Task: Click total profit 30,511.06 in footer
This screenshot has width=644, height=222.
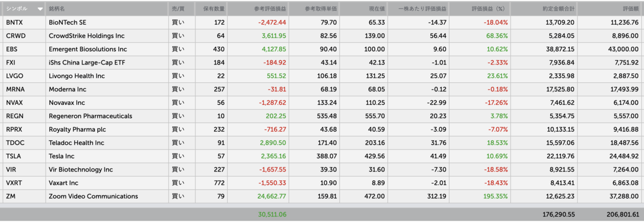Action: click(x=272, y=214)
